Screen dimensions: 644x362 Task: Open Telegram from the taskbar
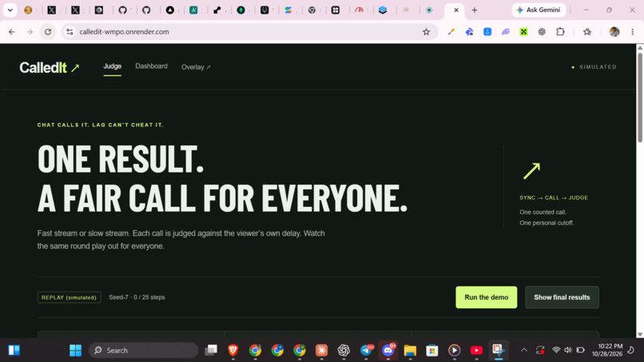[366, 351]
